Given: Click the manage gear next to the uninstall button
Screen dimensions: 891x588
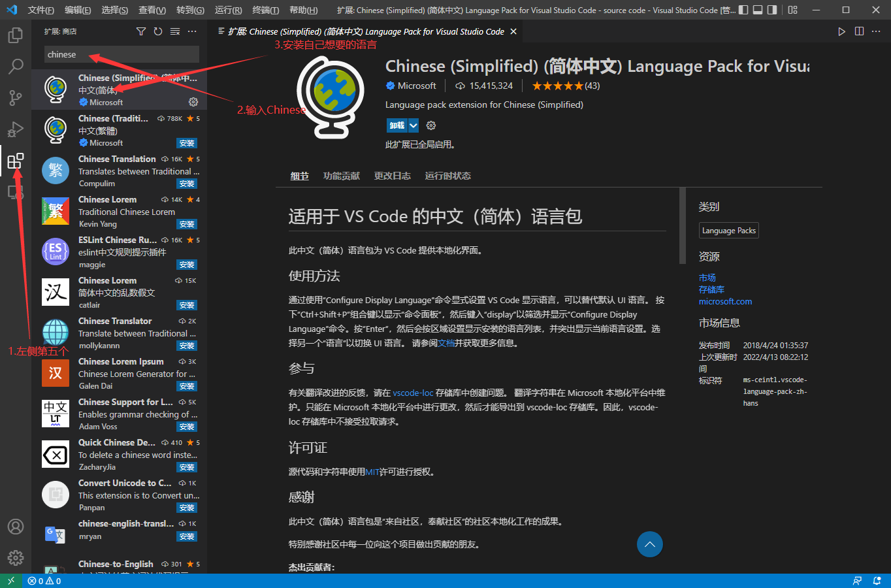Looking at the screenshot, I should coord(431,125).
